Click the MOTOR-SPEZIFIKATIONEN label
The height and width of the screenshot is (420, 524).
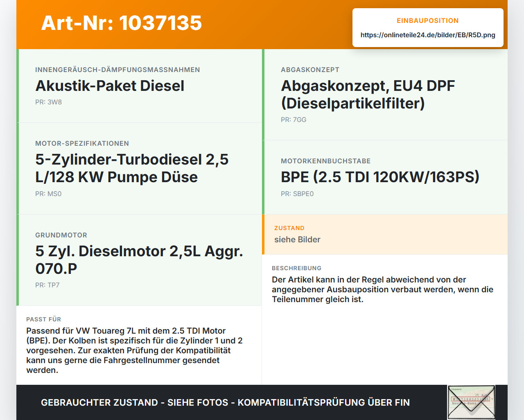pyautogui.click(x=82, y=143)
